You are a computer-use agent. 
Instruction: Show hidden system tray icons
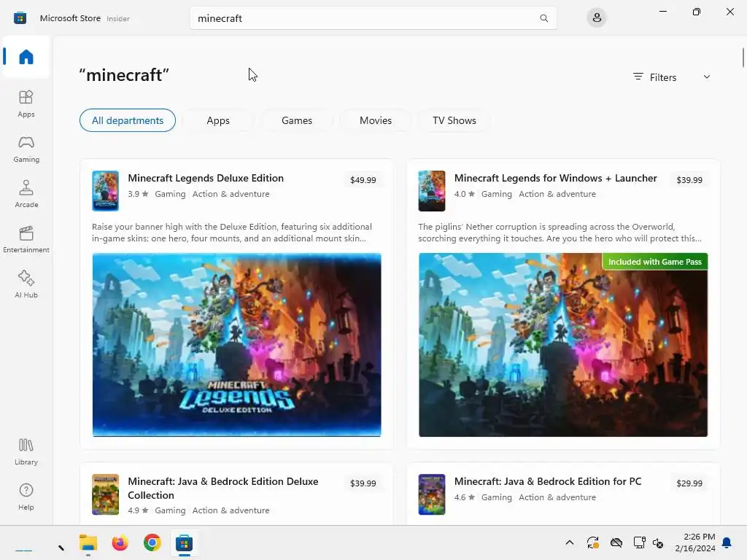(x=569, y=542)
